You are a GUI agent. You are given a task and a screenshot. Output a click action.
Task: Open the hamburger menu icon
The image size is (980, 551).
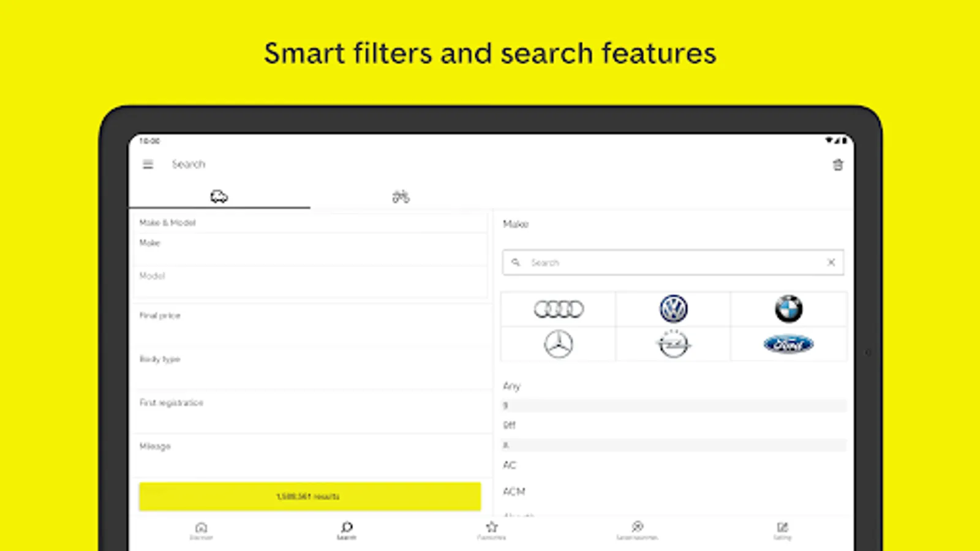point(148,164)
